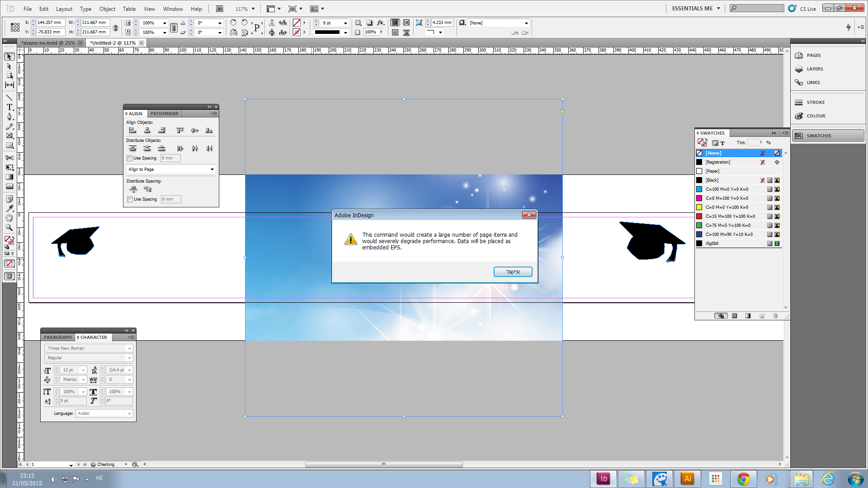The image size is (868, 488).
Task: Select the C=15 M=100 Y=100 K=0 swatch
Action: coord(730,216)
